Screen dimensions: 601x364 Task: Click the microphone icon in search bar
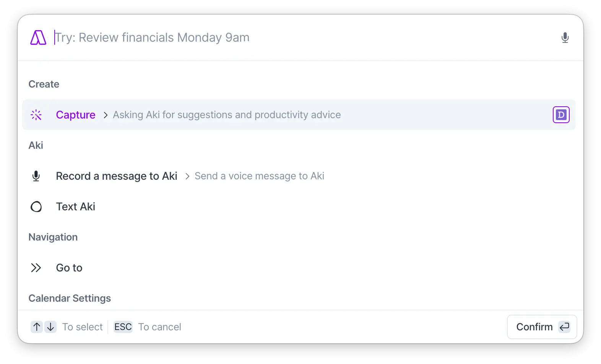[x=565, y=37]
